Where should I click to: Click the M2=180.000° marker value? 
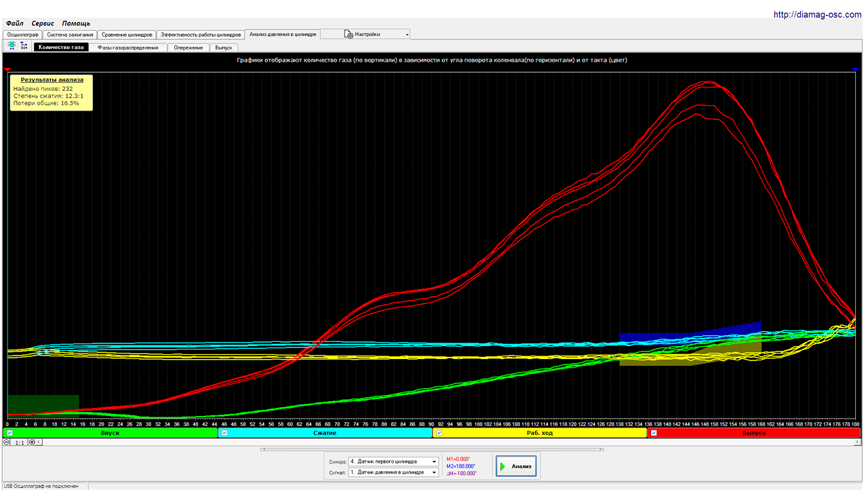461,466
